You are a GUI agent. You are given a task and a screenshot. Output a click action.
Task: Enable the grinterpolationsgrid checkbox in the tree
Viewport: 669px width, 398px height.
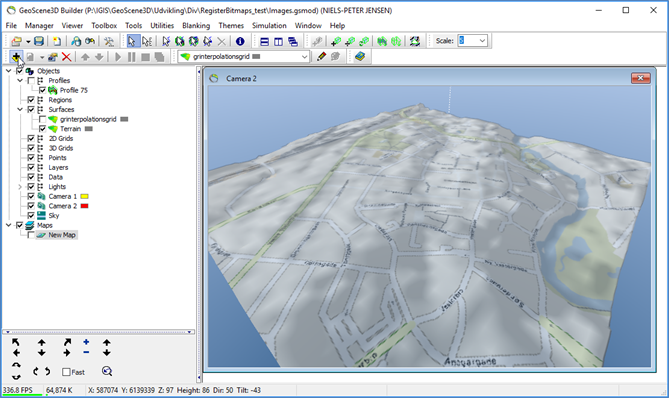point(42,119)
